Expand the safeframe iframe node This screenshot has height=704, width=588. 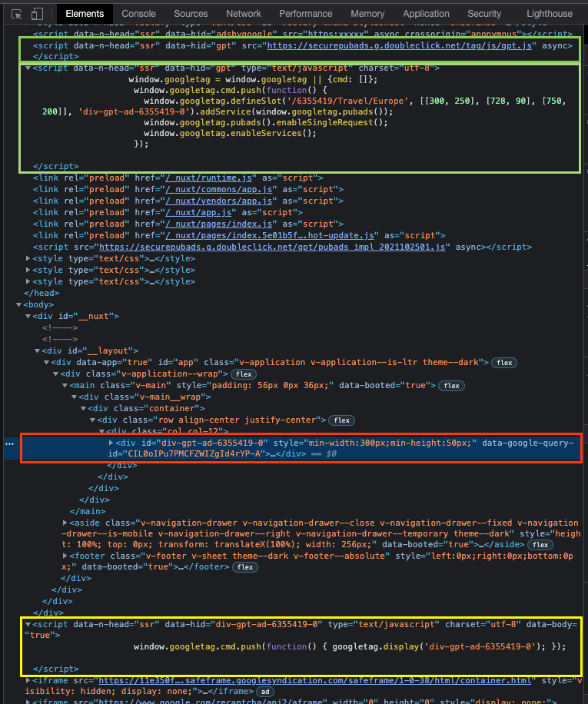pos(28,681)
